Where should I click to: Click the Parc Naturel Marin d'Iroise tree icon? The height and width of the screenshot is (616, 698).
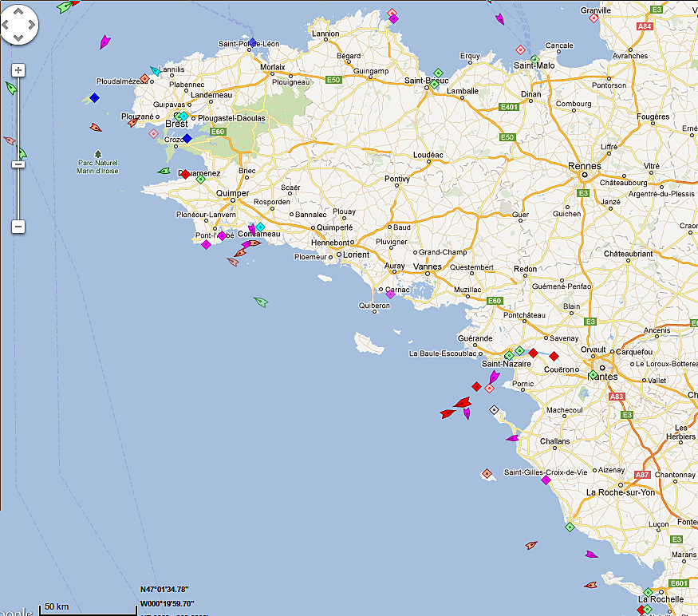coord(98,154)
